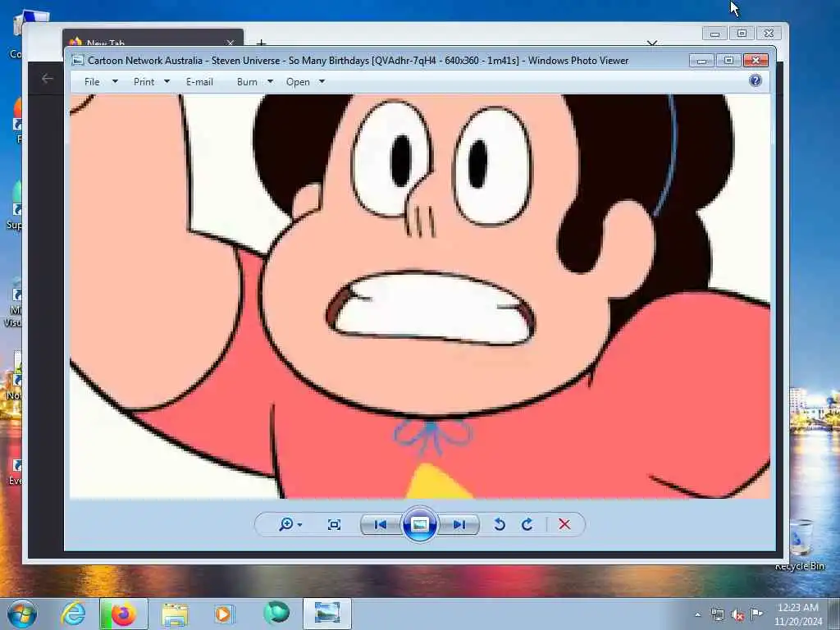The height and width of the screenshot is (630, 840).
Task: Minimize the Windows Photo Viewer window
Action: pyautogui.click(x=702, y=61)
